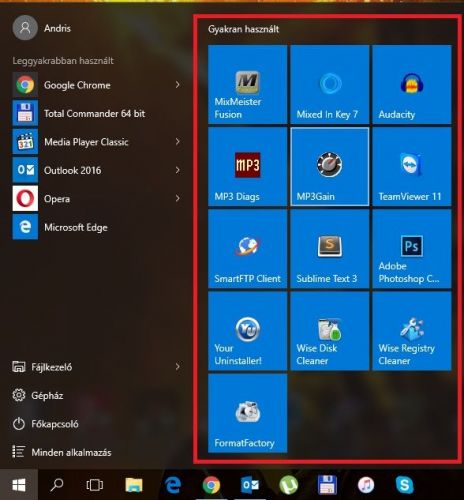Expand Fájlkezelő submenu arrow
464x500 pixels.
point(178,367)
